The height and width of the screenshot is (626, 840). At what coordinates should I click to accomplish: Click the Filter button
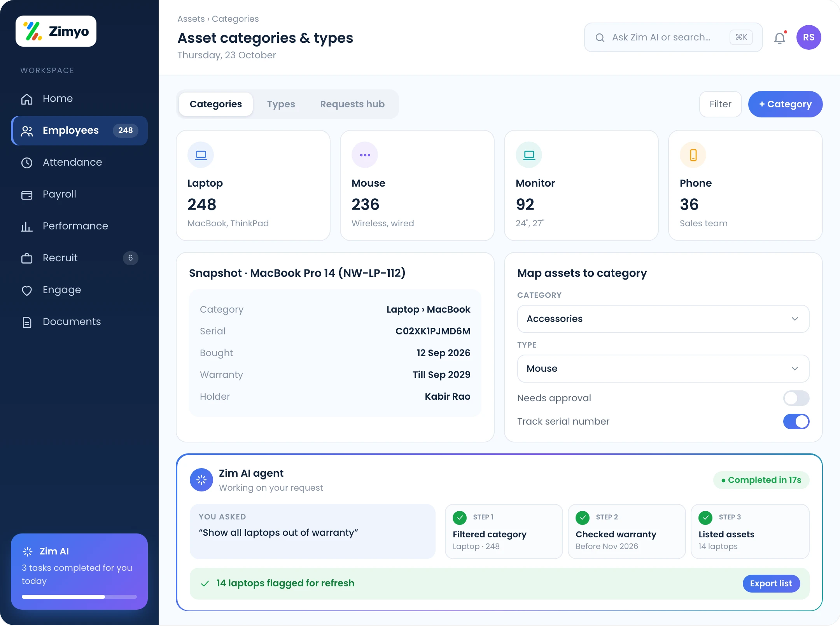click(x=720, y=104)
